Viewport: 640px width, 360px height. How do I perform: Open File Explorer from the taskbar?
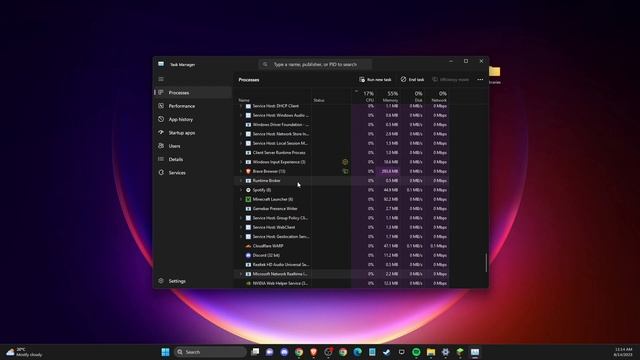click(x=431, y=352)
